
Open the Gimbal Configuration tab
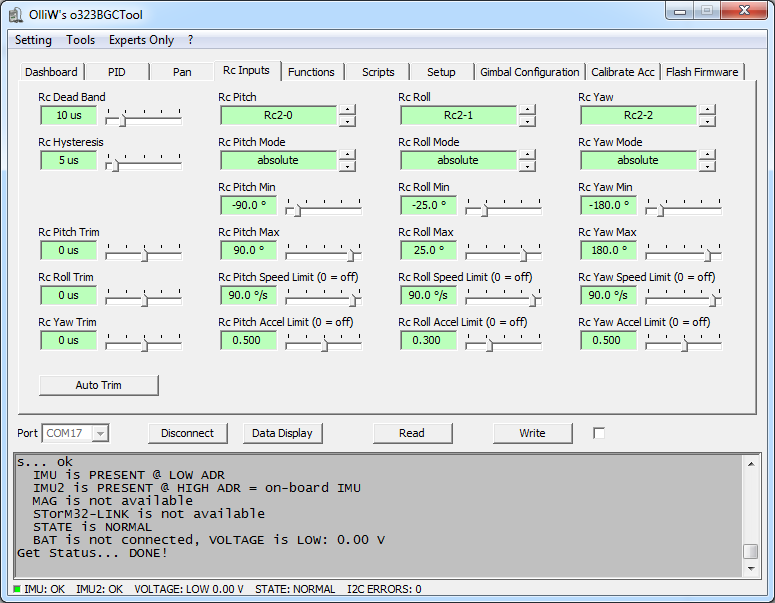pyautogui.click(x=529, y=72)
